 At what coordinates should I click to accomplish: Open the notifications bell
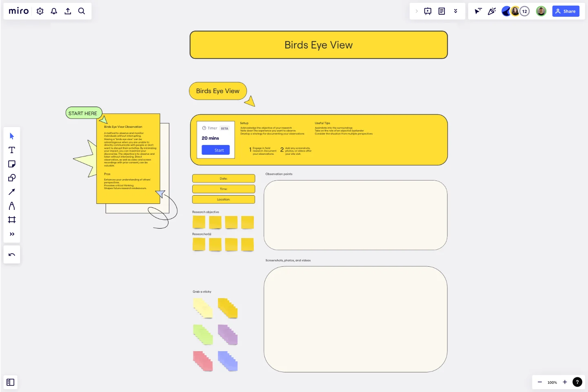54,11
